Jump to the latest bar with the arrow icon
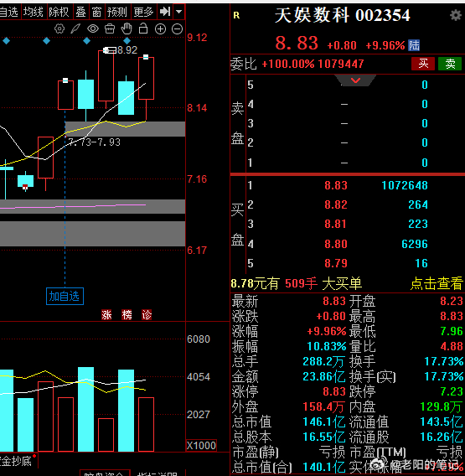465x476 pixels. click(165, 12)
